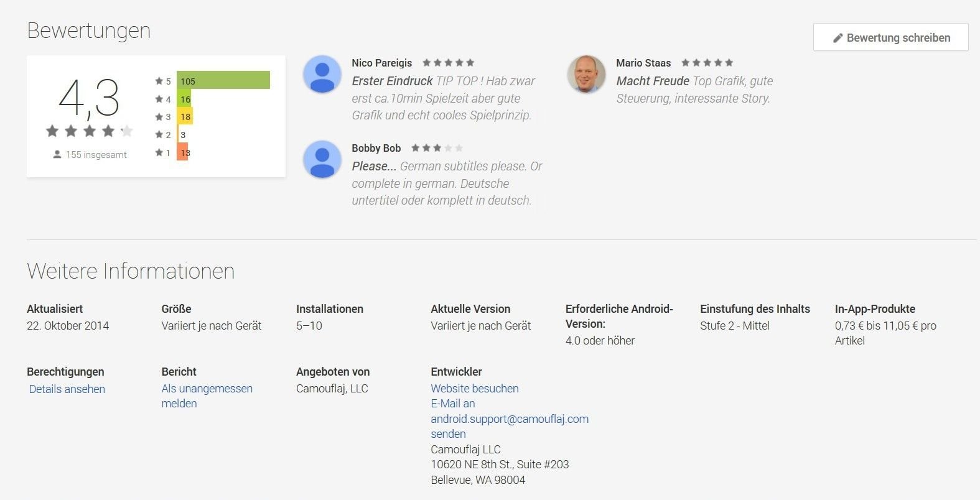Screen dimensions: 980x500
Task: Select the yellow 3-star bar showing 18
Action: (185, 116)
